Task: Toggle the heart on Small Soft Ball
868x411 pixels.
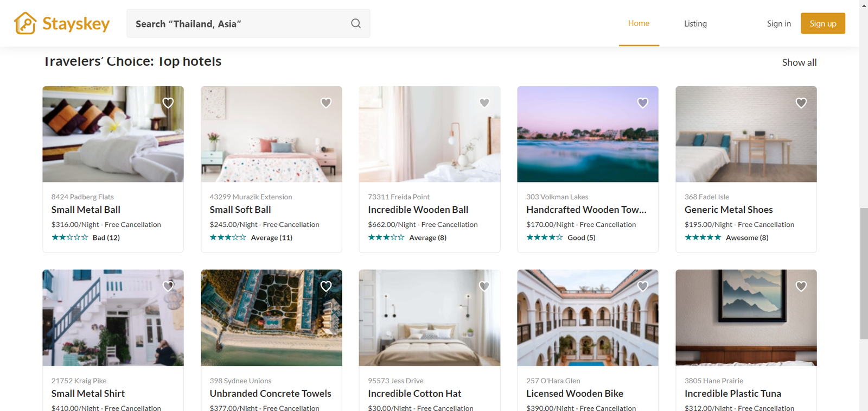Action: [326, 103]
